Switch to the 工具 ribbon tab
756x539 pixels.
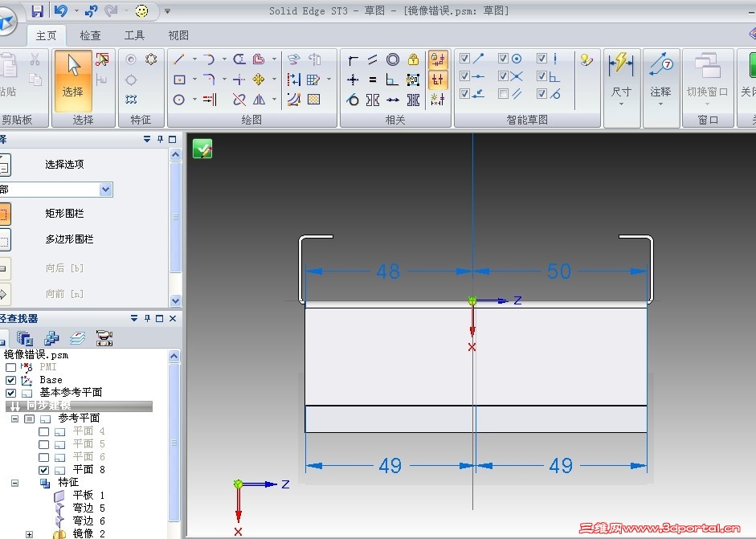(x=134, y=35)
